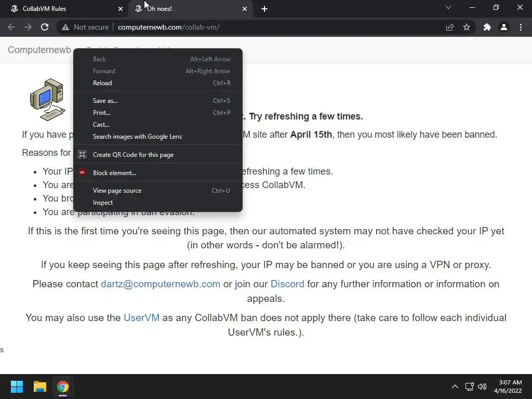Choose Inspect from the context menu

[x=158, y=203]
